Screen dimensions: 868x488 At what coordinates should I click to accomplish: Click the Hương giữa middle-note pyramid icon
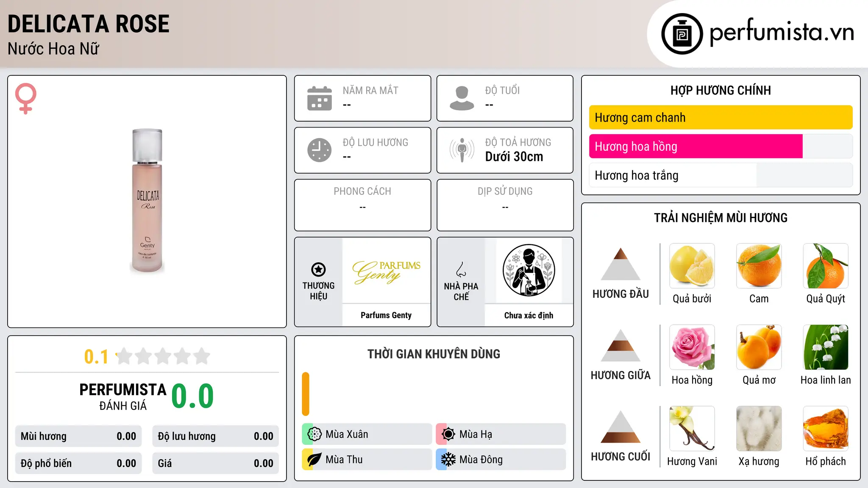[620, 345]
